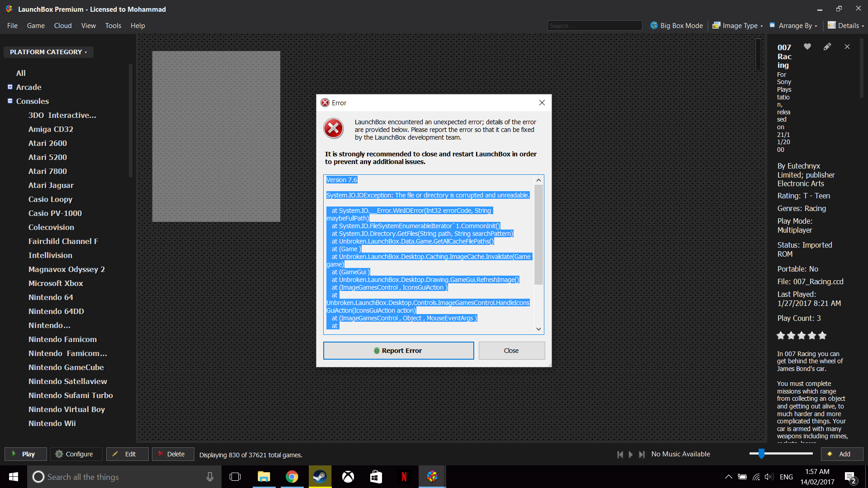The image size is (868, 488).
Task: Click previous track music control
Action: click(620, 455)
